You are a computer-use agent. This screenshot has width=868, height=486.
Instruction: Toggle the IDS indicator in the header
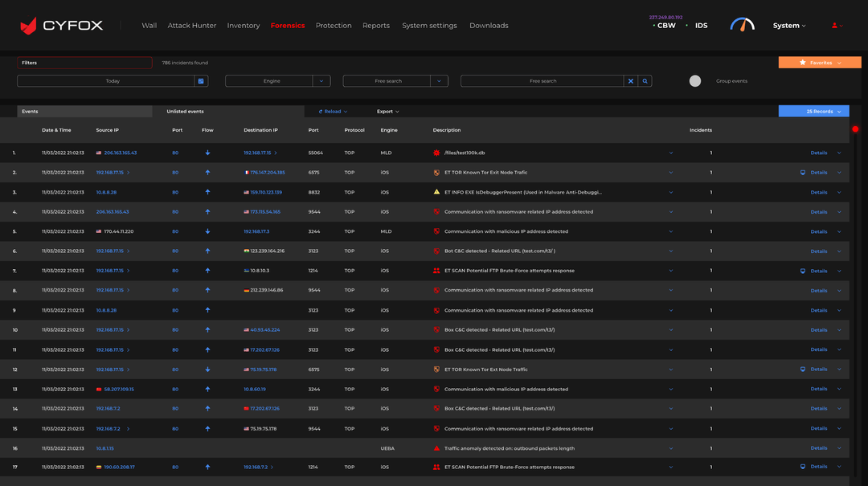point(696,25)
